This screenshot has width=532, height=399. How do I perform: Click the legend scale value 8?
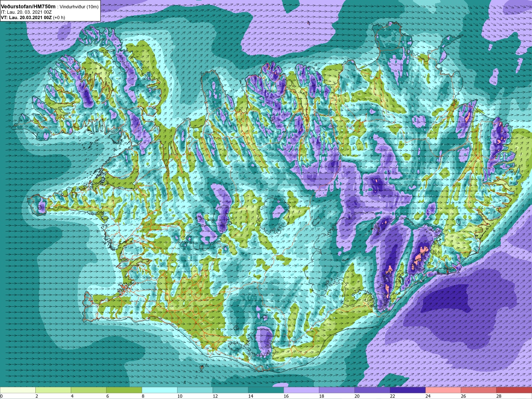[143, 396]
